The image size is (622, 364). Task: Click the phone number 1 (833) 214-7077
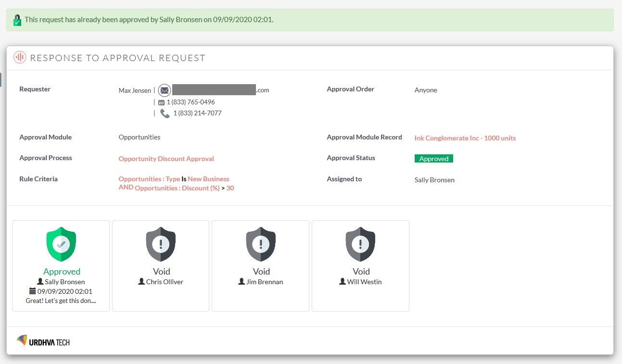point(197,113)
